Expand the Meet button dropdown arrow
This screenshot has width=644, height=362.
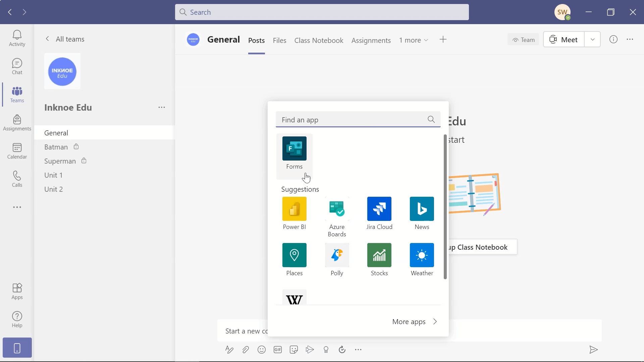coord(592,39)
